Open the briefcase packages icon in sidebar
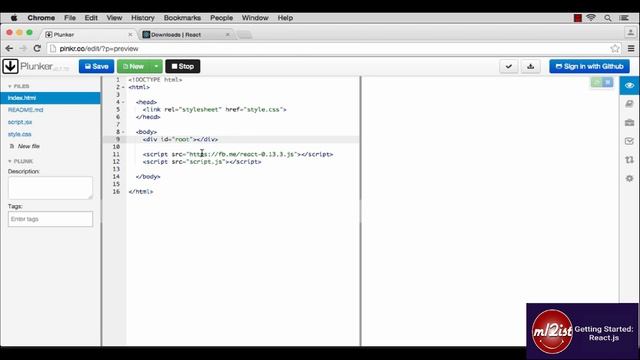Viewport: 640px width, 360px height. point(629,122)
